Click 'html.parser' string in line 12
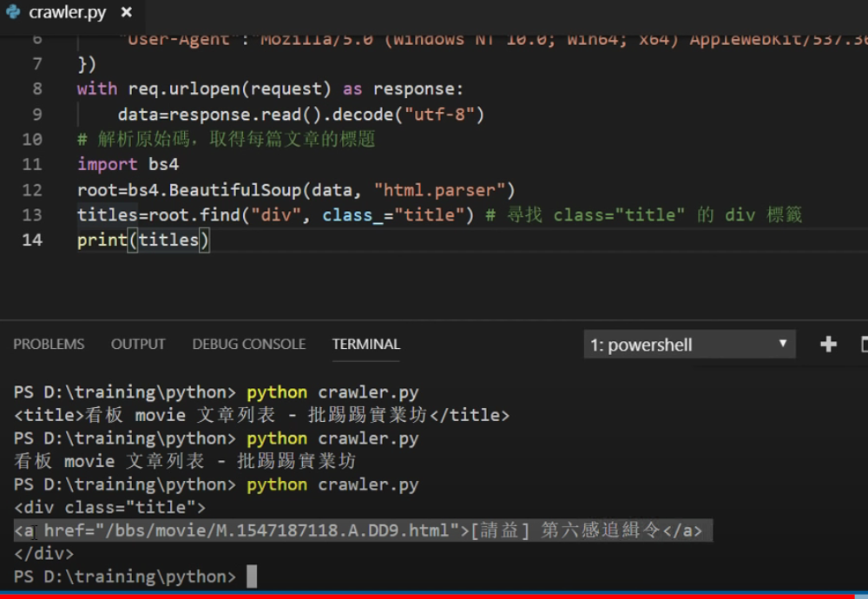Viewport: 868px width, 599px height. point(439,190)
